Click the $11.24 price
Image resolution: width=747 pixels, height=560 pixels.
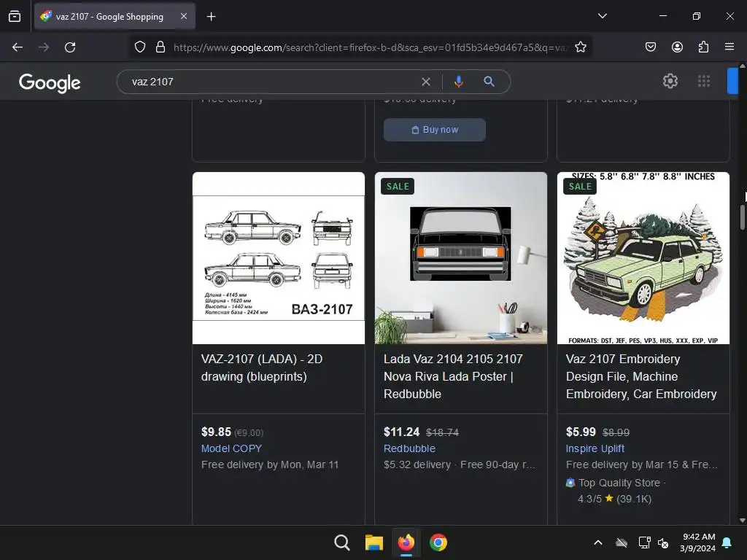pos(402,432)
